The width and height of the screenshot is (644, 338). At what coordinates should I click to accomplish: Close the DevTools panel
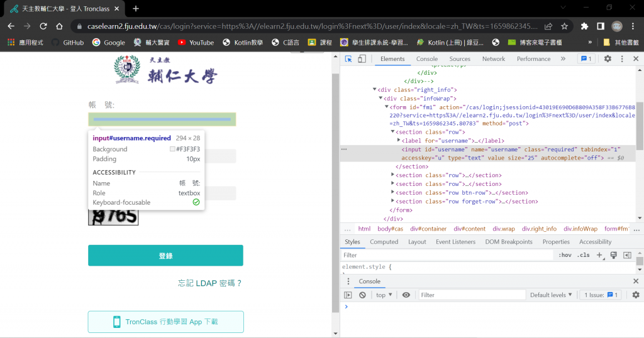(636, 59)
